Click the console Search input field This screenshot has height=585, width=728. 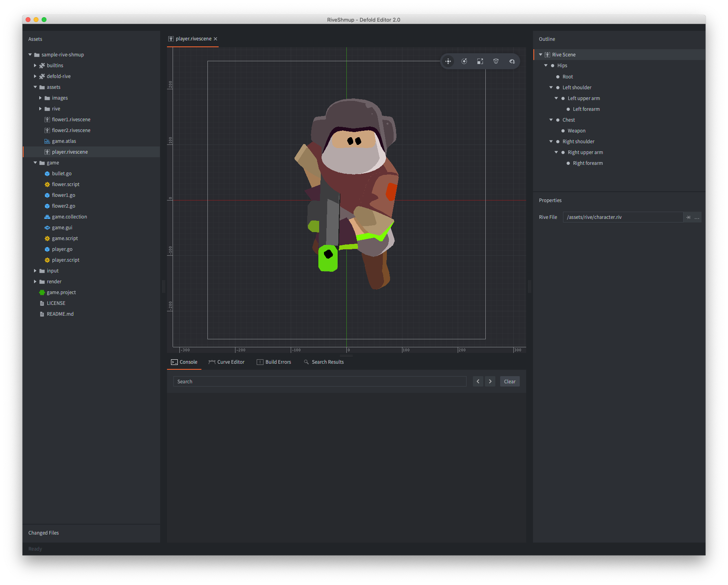click(x=320, y=381)
